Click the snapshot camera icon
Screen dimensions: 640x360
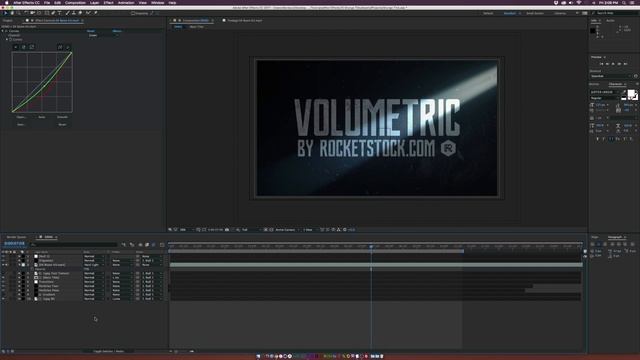(227, 230)
